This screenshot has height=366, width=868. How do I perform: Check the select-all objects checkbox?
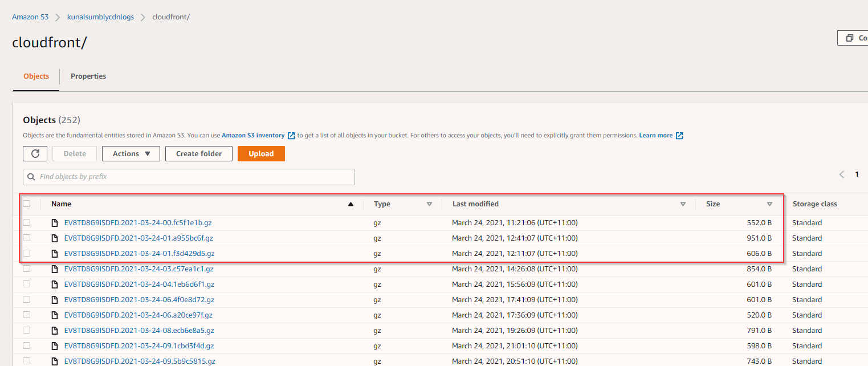(26, 204)
